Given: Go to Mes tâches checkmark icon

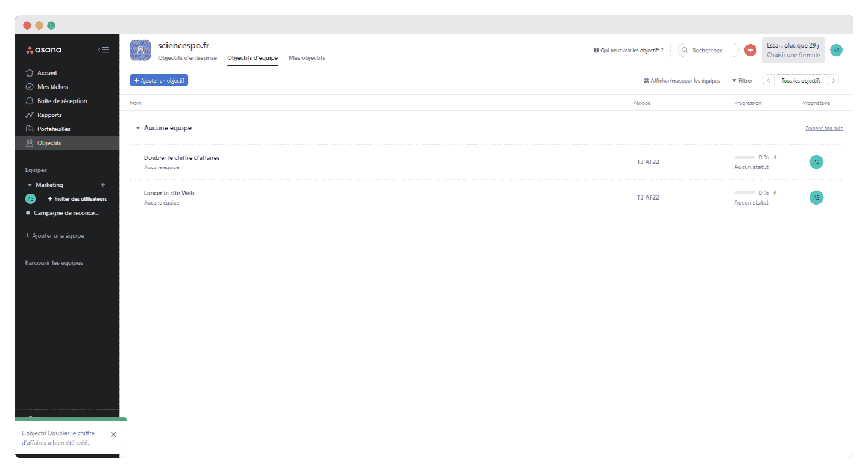Looking at the screenshot, I should 30,87.
